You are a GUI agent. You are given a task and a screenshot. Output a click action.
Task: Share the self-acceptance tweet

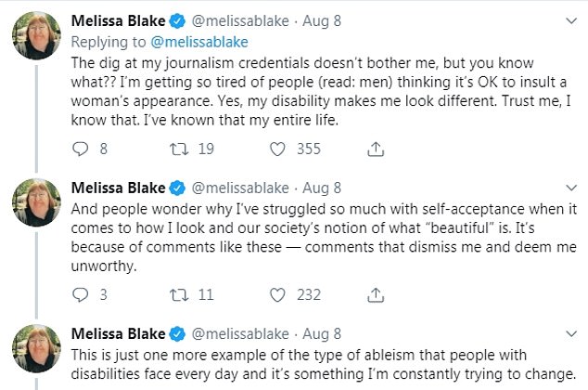377,294
